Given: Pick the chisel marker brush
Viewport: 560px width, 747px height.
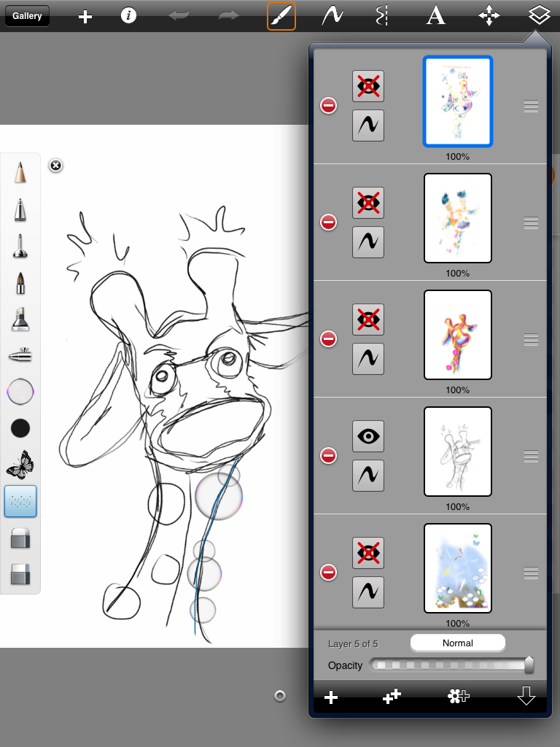Looking at the screenshot, I should point(20,319).
